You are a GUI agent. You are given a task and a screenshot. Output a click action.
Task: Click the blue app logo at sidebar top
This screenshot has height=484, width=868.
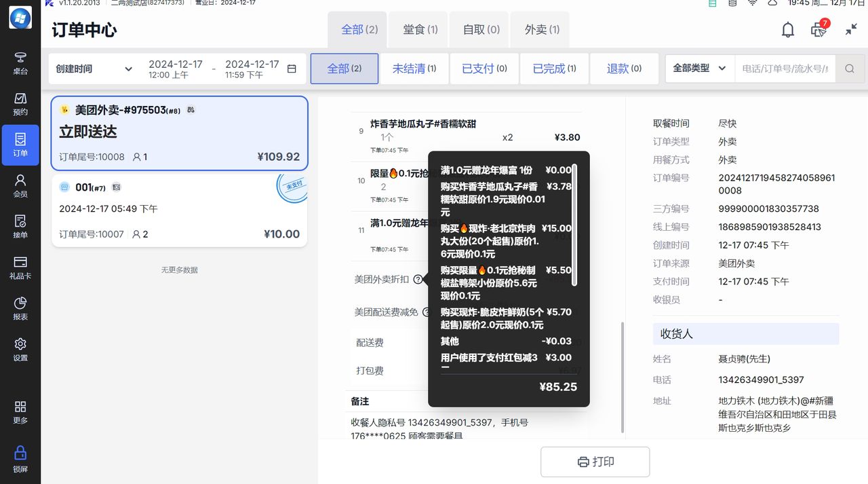point(20,18)
